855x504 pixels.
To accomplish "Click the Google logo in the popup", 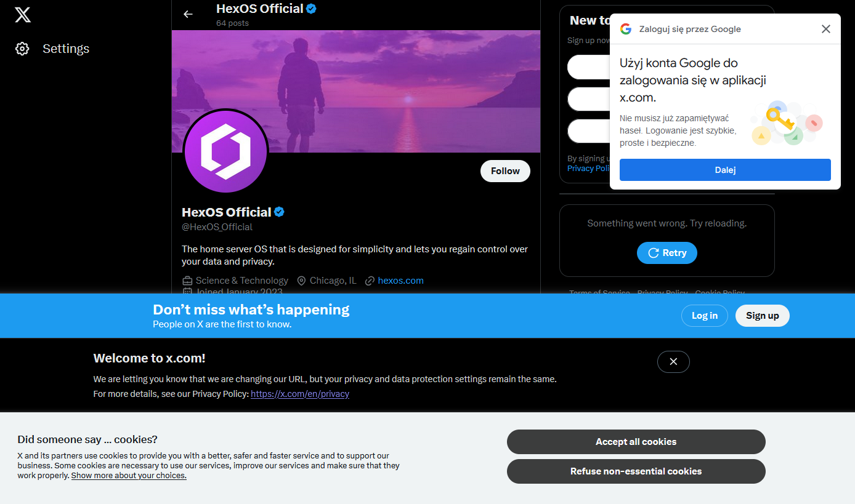I will point(626,29).
